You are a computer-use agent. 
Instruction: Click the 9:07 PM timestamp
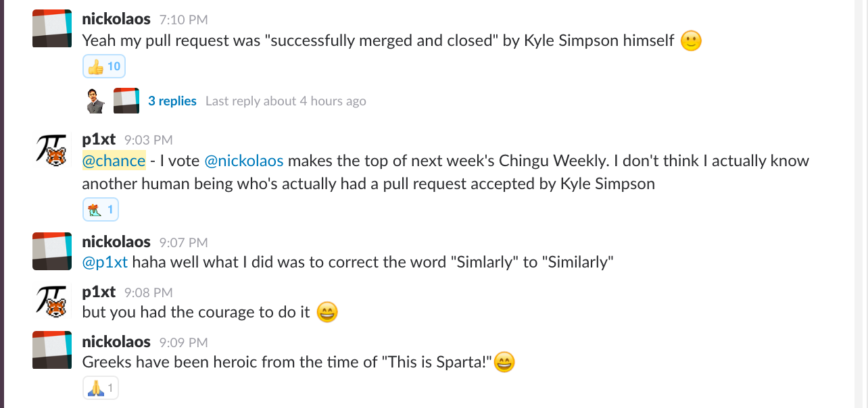(183, 243)
